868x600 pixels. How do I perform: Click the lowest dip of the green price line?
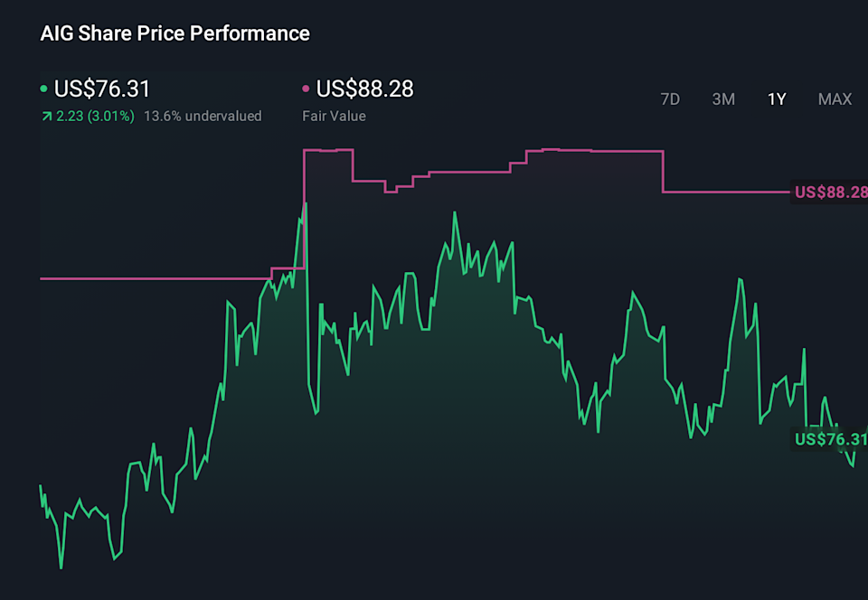click(x=61, y=567)
